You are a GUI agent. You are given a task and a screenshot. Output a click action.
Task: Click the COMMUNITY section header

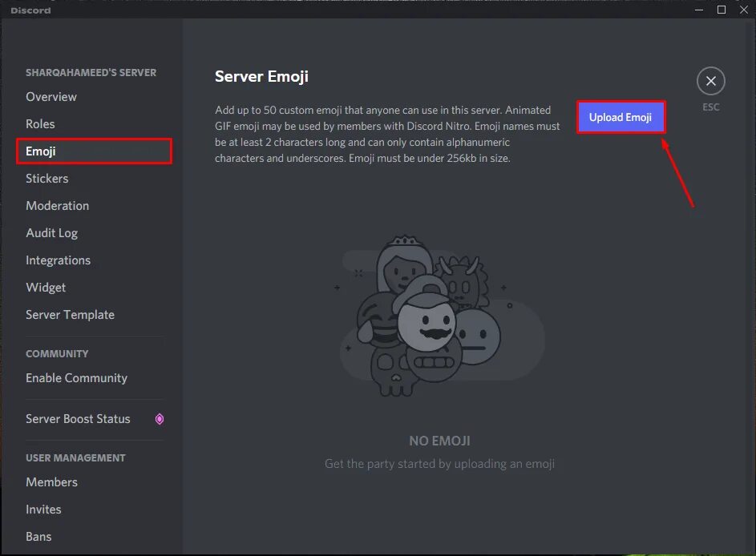(57, 354)
